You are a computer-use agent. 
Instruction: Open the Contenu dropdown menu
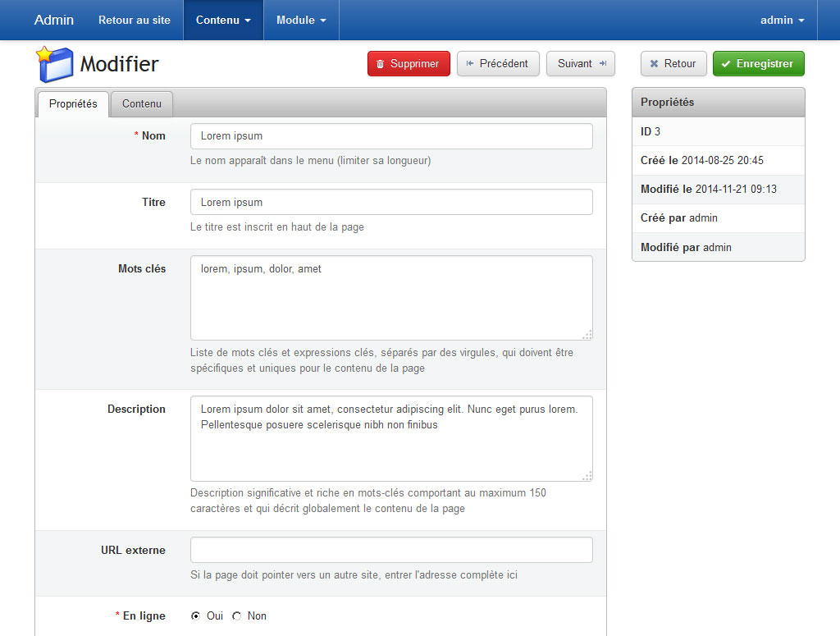(223, 20)
